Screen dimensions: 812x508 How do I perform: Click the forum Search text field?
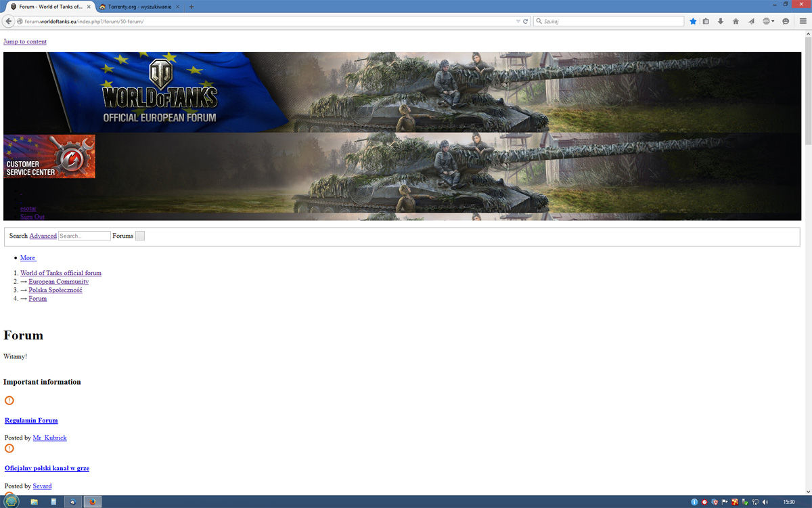tap(85, 236)
